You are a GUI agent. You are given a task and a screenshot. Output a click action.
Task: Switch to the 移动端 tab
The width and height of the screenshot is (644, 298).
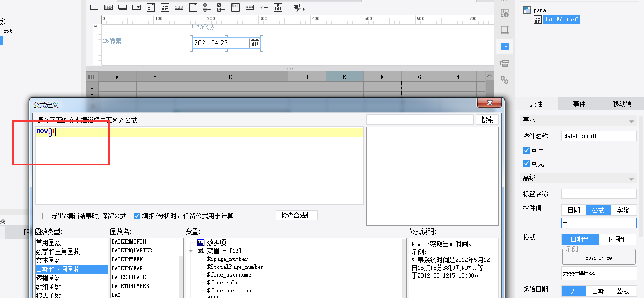coord(622,104)
